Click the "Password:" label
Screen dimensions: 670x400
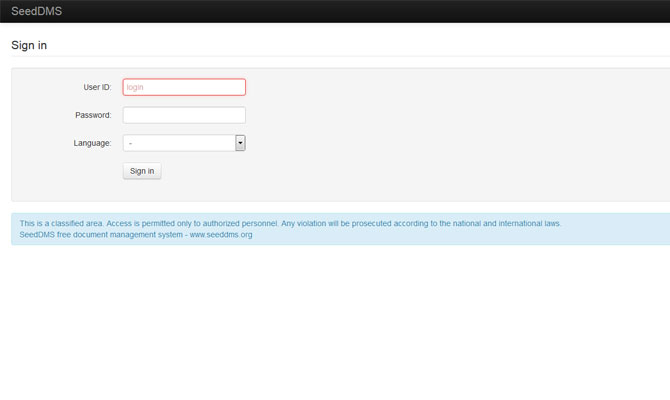(x=93, y=115)
